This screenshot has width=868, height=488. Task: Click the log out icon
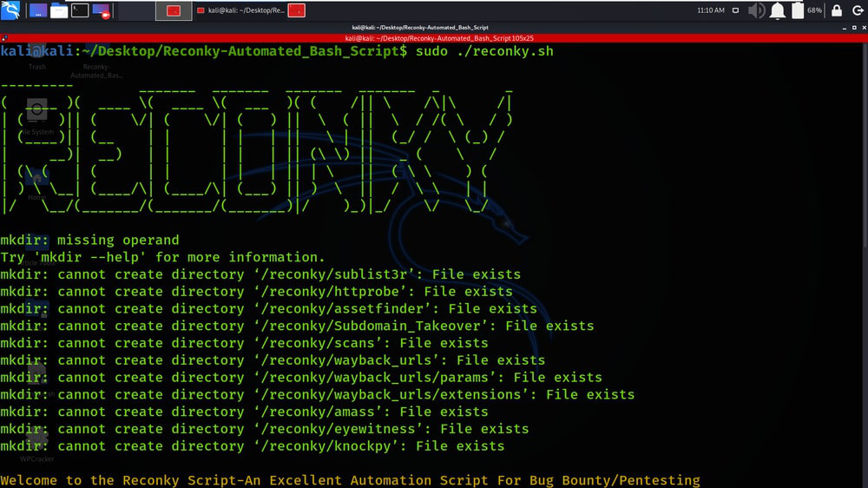tap(858, 10)
